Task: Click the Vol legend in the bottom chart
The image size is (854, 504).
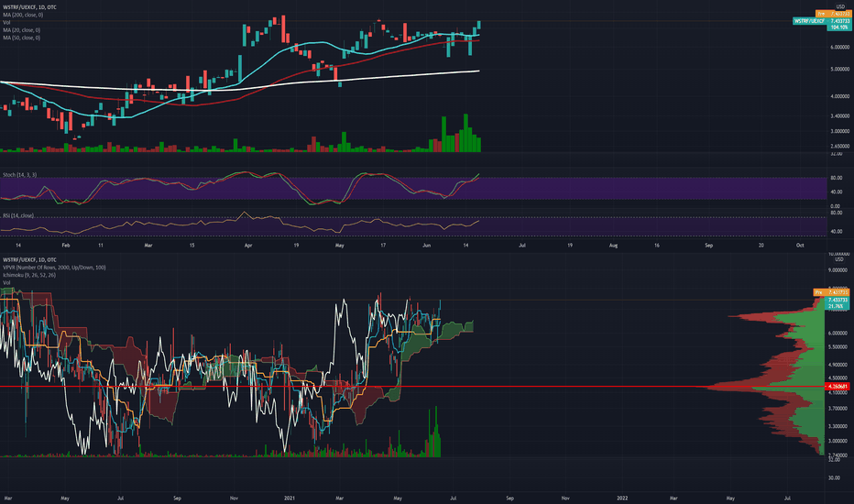Action: coord(6,283)
